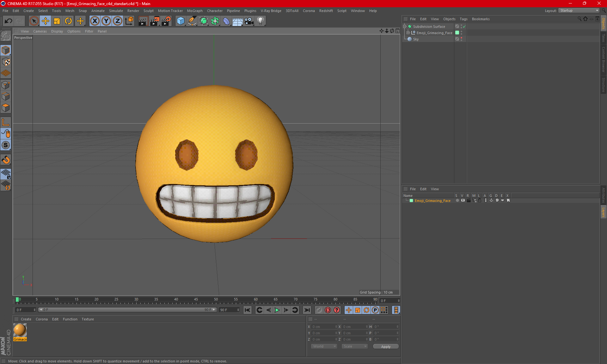Click the Apply button
This screenshot has width=607, height=364.
386,347
